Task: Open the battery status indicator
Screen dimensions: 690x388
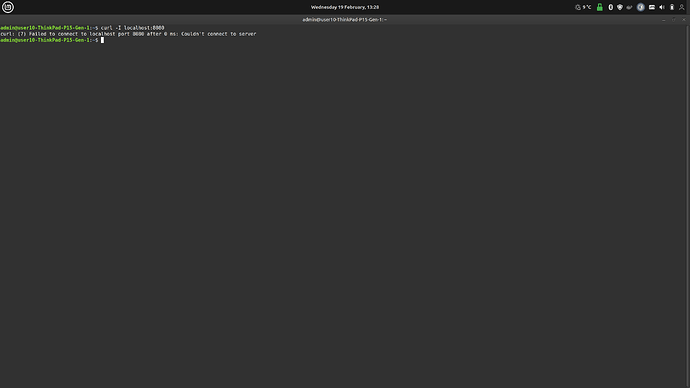Action: pyautogui.click(x=672, y=7)
